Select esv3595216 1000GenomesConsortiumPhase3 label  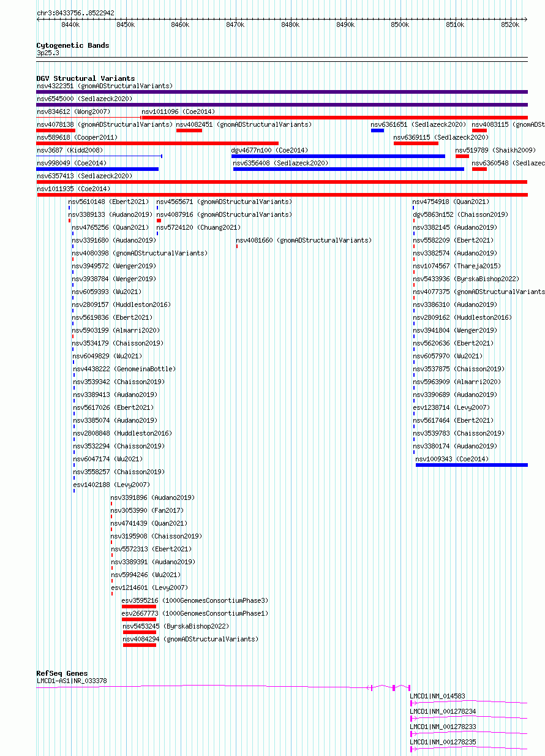tap(195, 600)
